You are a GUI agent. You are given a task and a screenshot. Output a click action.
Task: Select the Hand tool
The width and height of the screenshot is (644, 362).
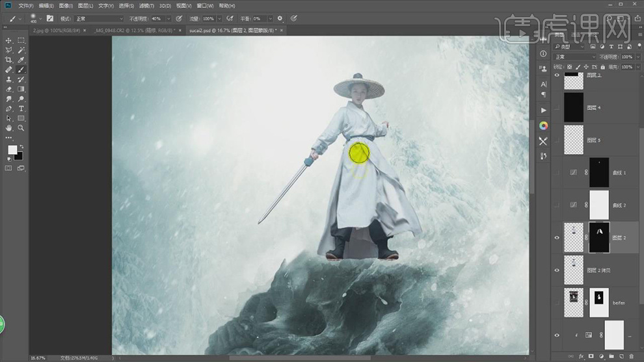pos(8,128)
